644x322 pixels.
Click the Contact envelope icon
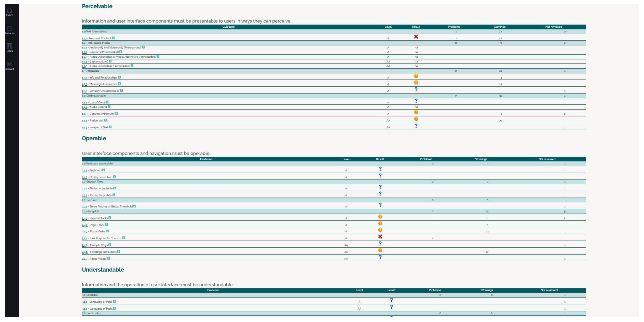[9, 64]
